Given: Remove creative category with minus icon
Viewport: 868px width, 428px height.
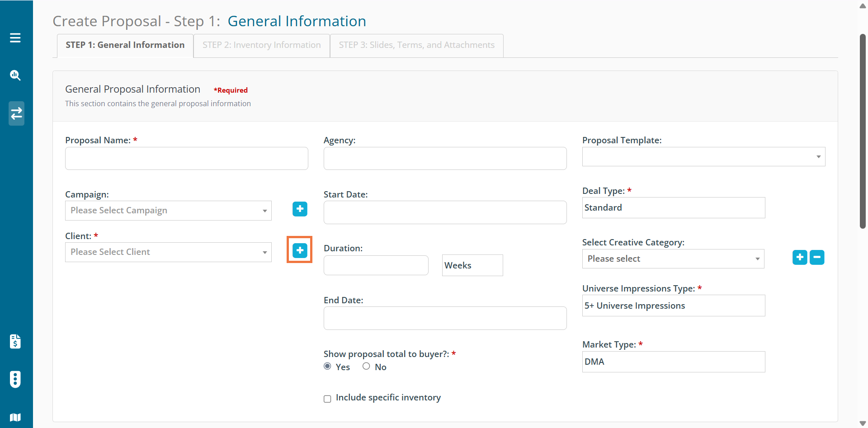Looking at the screenshot, I should tap(817, 257).
